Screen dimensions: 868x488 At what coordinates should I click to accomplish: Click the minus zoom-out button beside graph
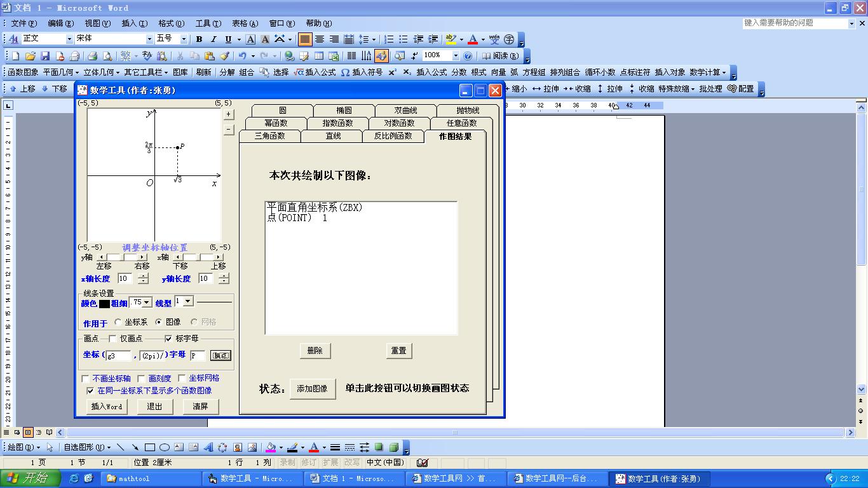pyautogui.click(x=229, y=129)
